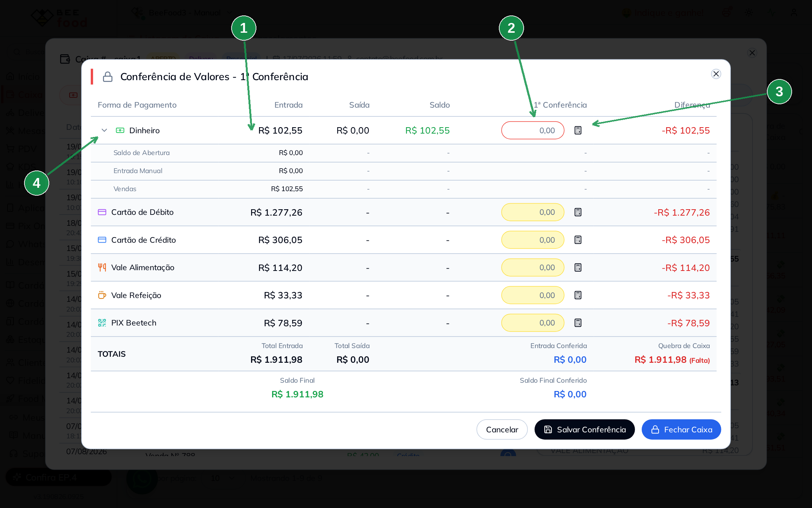Click the PIX Beetech conferência field

[x=533, y=323]
